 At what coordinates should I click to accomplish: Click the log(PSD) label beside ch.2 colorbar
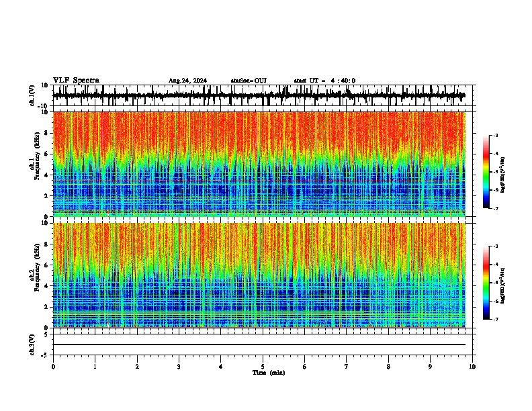click(x=503, y=286)
